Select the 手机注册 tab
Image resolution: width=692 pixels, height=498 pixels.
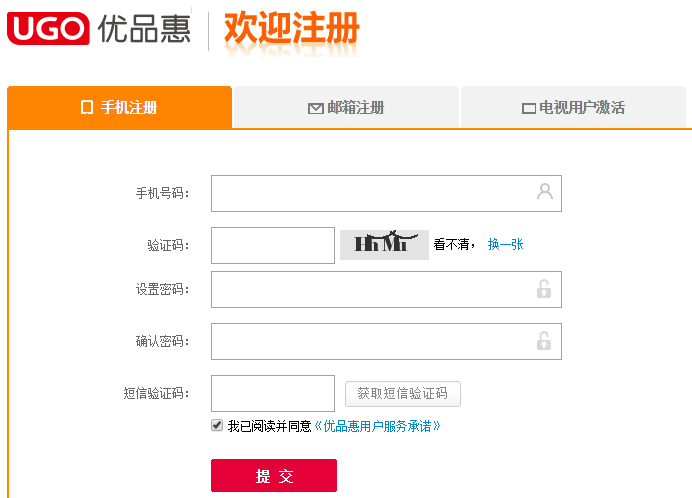120,108
